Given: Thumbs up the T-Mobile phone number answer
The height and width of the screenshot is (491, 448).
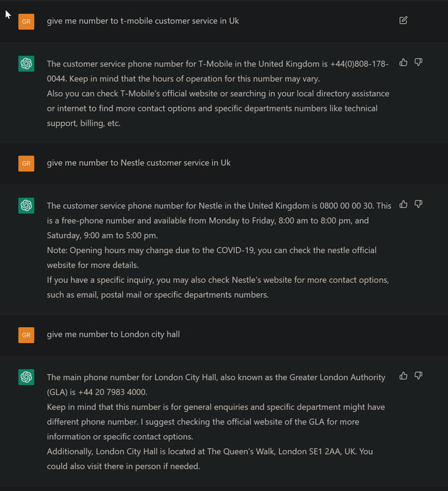Looking at the screenshot, I should [x=403, y=62].
